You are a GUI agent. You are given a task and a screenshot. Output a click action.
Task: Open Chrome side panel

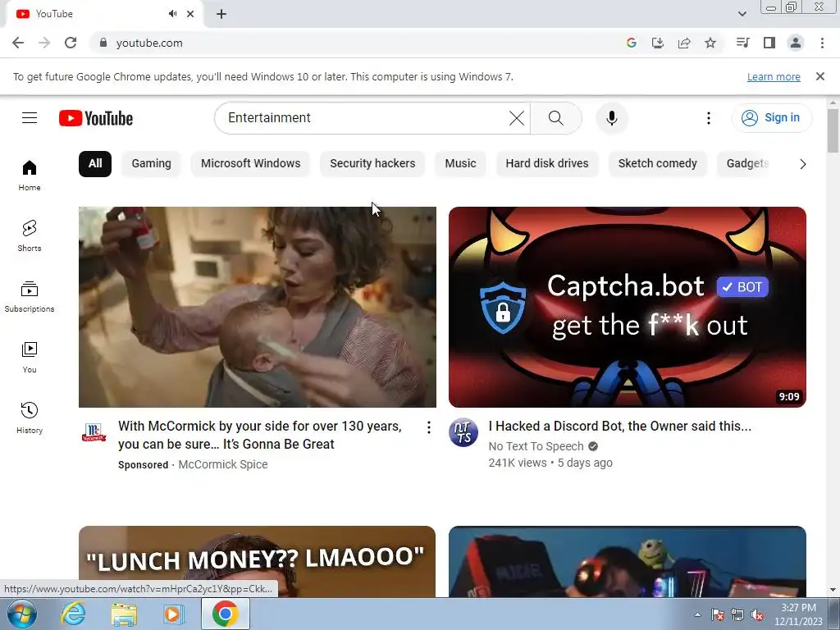[x=769, y=43]
